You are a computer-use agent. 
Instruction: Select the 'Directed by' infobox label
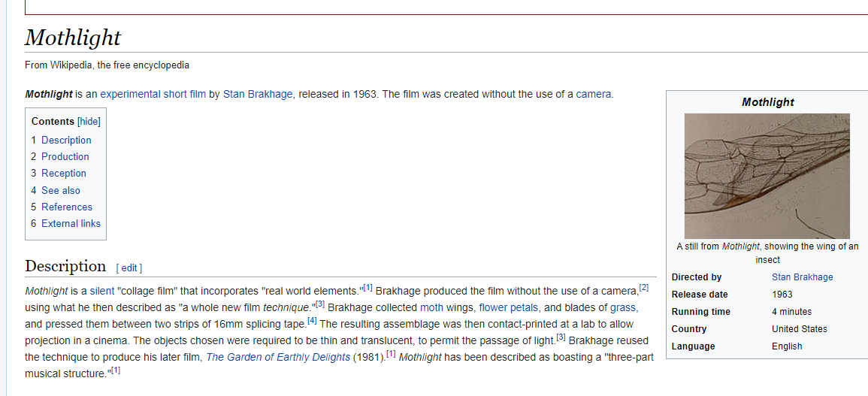pos(697,277)
